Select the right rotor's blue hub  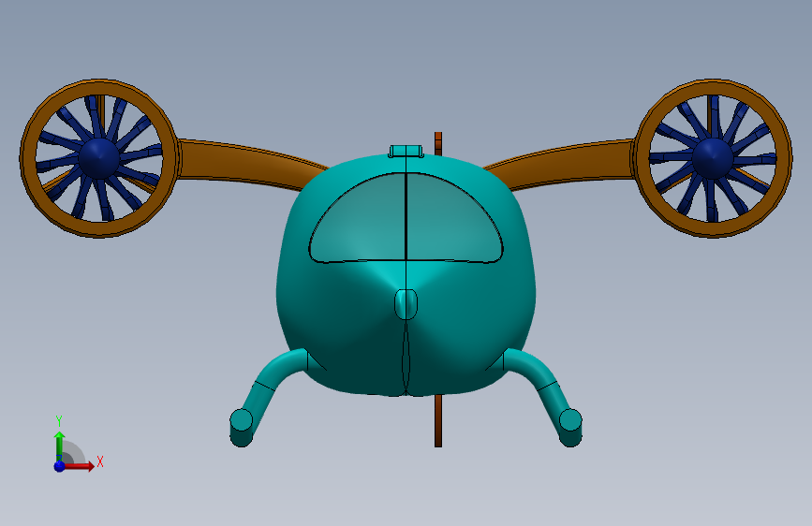(x=712, y=158)
